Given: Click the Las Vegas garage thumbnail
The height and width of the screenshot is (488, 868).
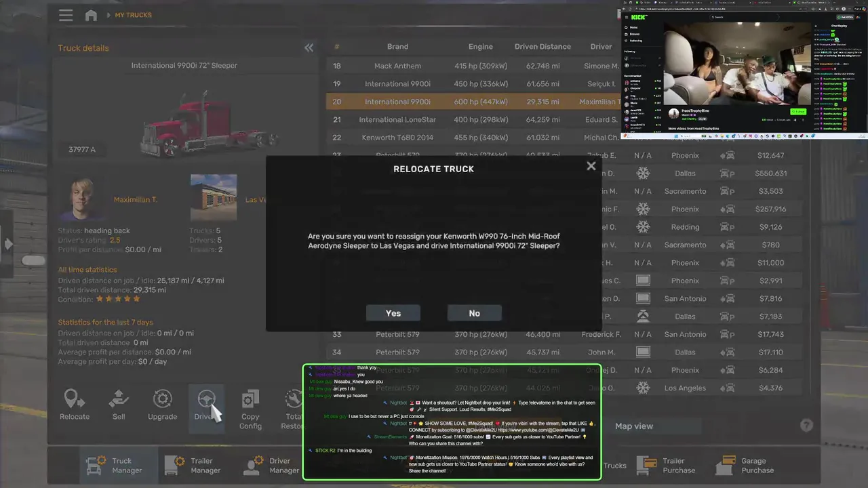Looking at the screenshot, I should [214, 198].
